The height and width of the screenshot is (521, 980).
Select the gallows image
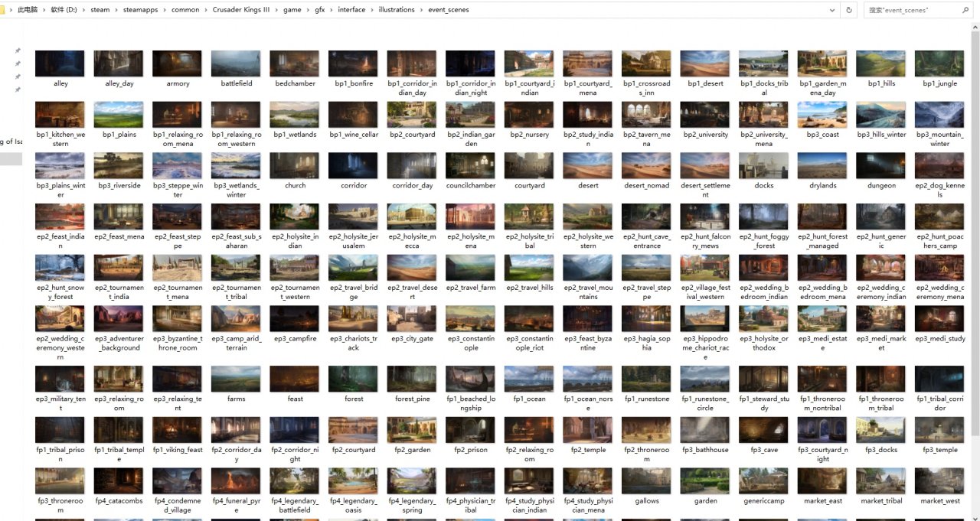point(646,481)
